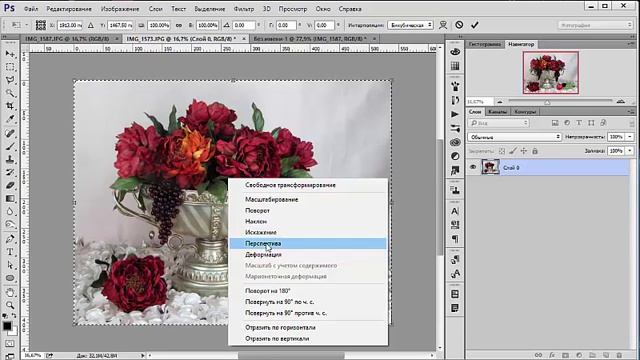Viewport: 640px width, 360px height.
Task: Select the Rectangular Marquee tool
Action: point(10,67)
